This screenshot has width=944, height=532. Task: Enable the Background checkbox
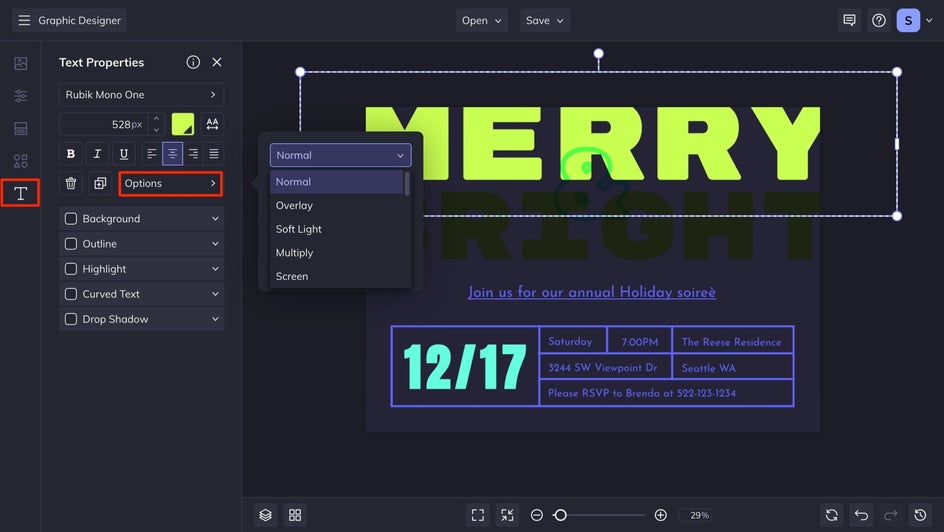(70, 218)
